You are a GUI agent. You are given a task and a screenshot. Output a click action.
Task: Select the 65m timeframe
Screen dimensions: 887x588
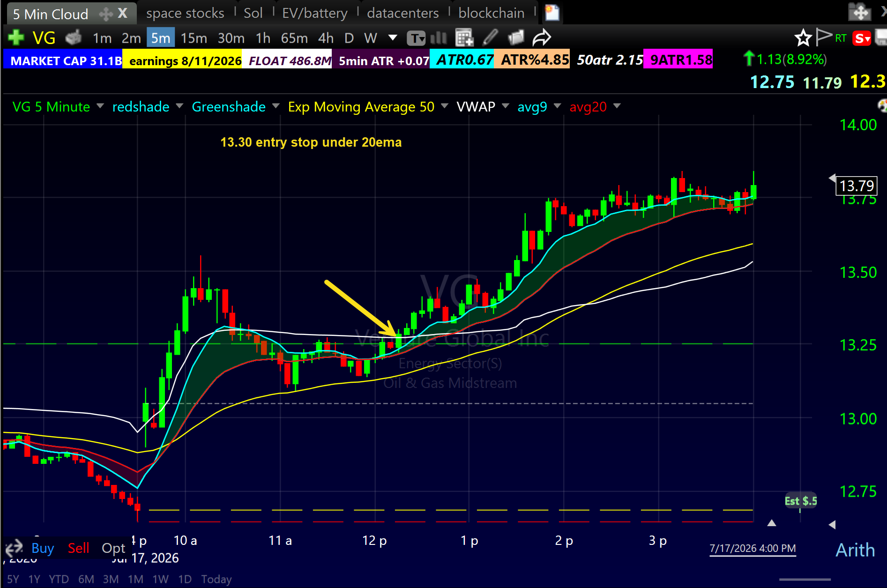[294, 38]
